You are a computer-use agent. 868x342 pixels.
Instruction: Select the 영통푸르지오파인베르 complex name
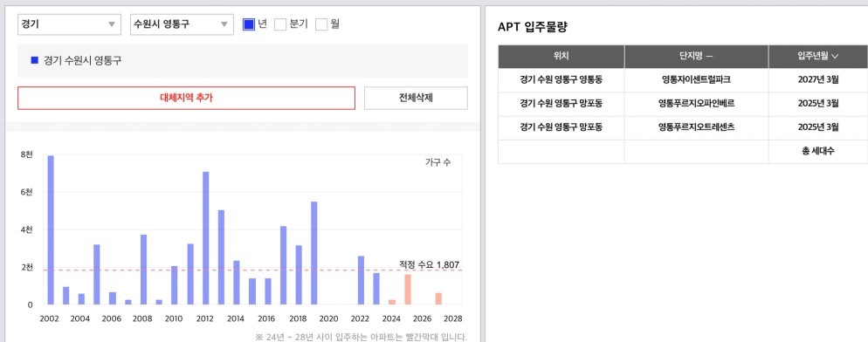(696, 104)
